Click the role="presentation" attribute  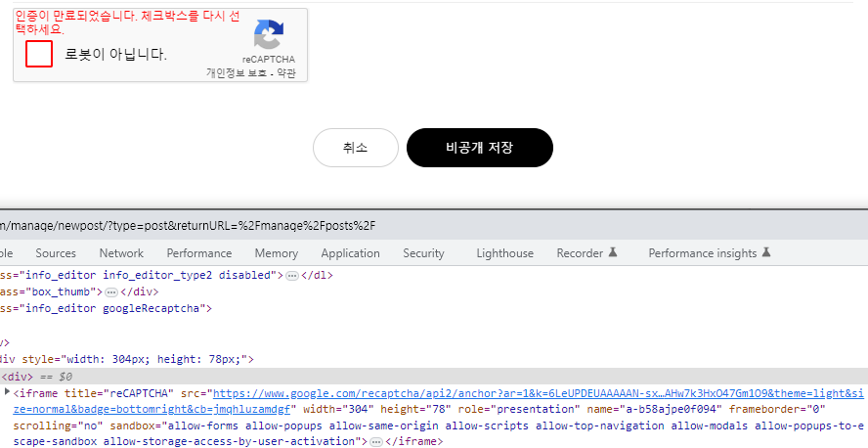click(x=520, y=410)
